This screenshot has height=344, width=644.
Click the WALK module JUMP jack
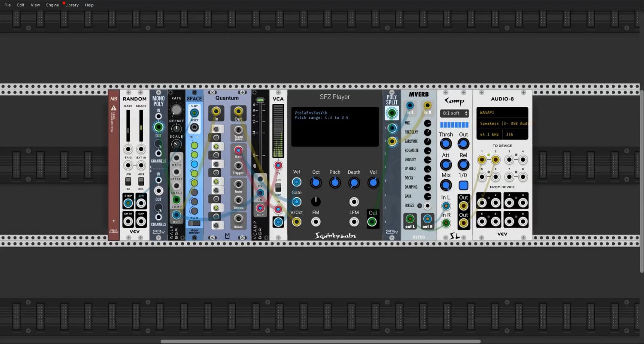pos(176,199)
